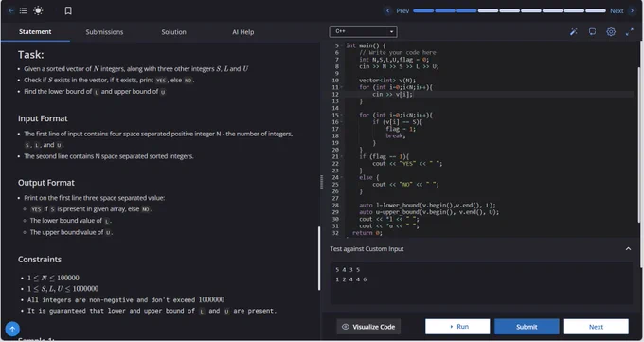Click 'Find the lower bound of L' bullet
This screenshot has width=644, height=342.
95,92
